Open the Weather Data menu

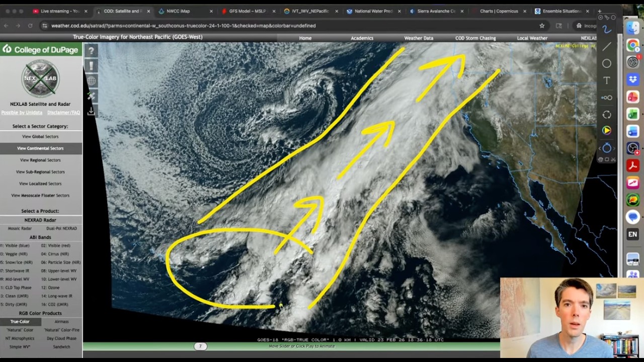pyautogui.click(x=419, y=38)
